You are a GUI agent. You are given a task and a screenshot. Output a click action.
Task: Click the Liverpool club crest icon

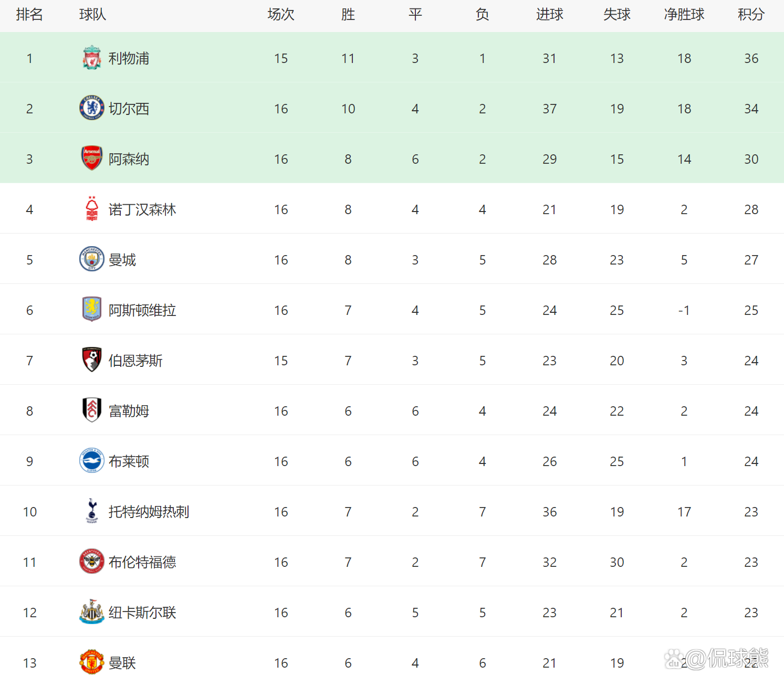(92, 58)
